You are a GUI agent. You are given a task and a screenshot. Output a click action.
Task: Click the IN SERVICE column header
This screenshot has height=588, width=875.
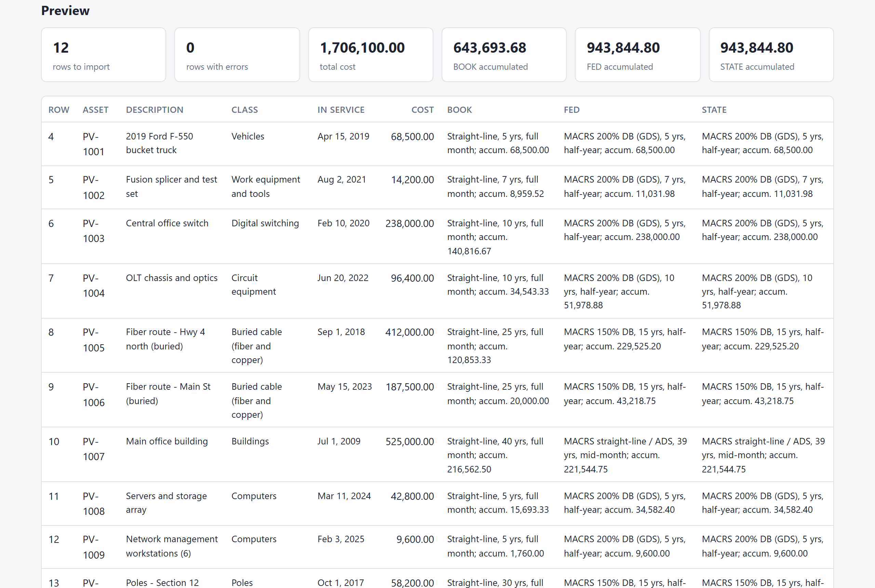[341, 110]
